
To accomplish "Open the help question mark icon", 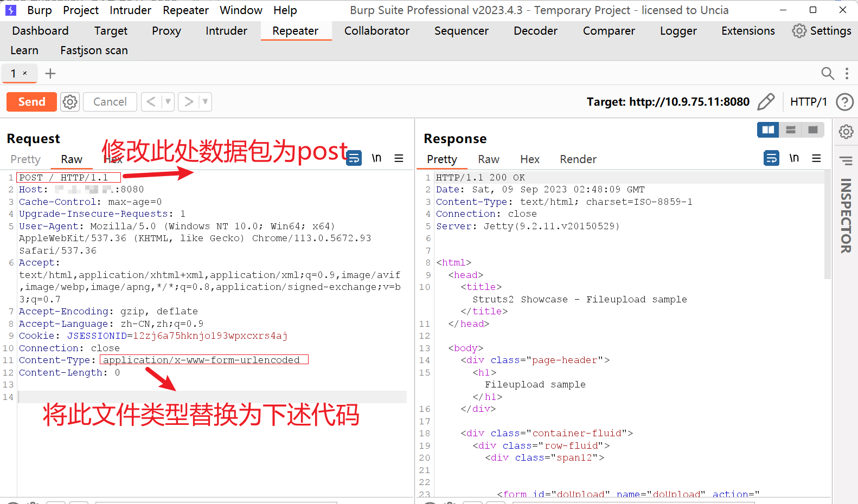I will (x=844, y=102).
